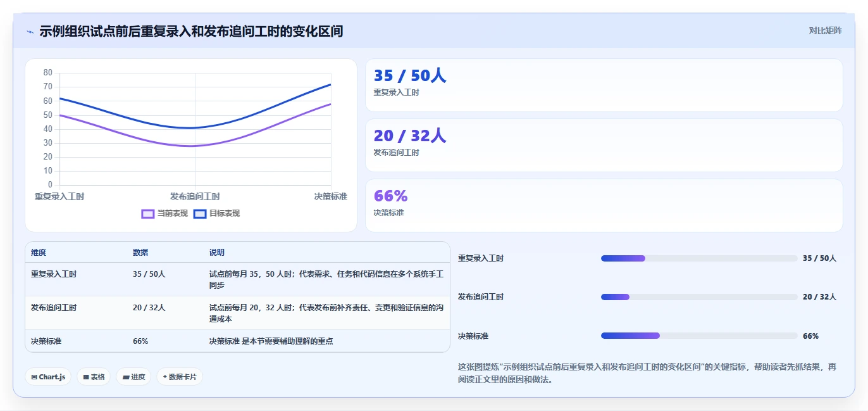Click the purple 当前表现 curve line

(x=195, y=146)
